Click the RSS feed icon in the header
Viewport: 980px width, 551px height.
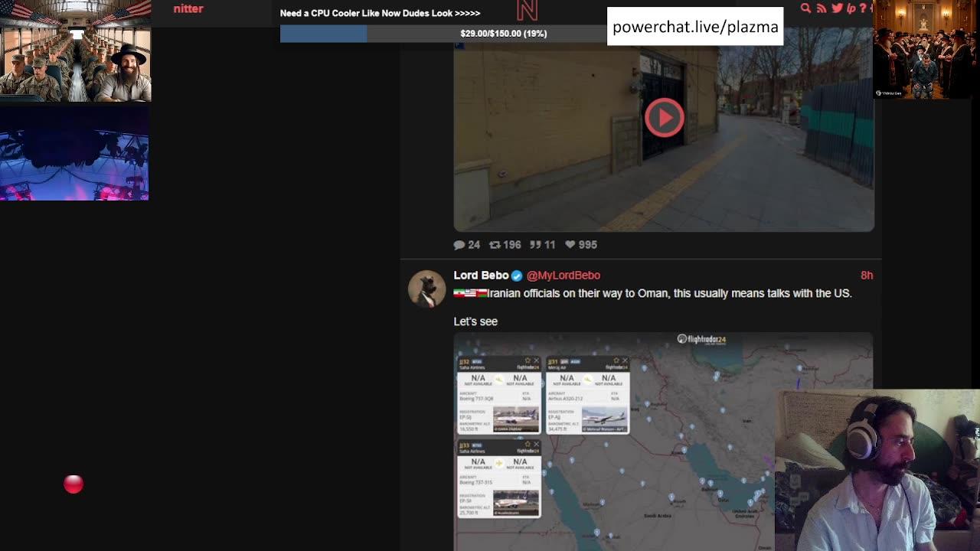coord(822,8)
